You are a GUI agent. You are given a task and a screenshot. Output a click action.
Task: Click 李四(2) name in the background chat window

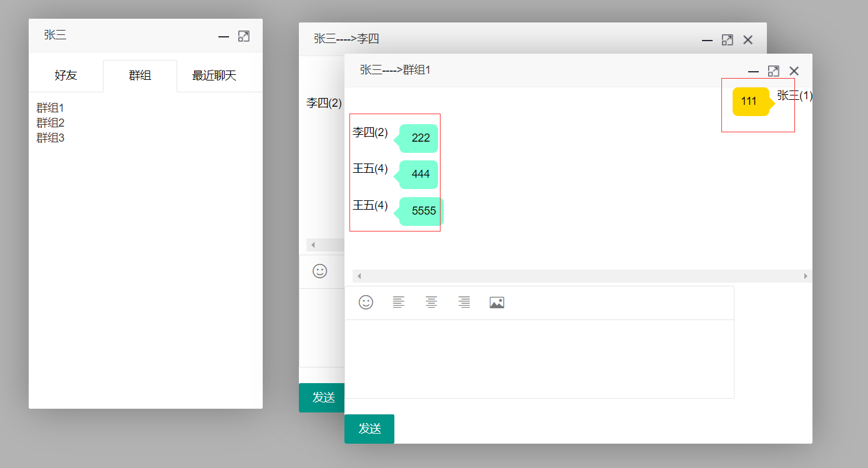coord(324,103)
